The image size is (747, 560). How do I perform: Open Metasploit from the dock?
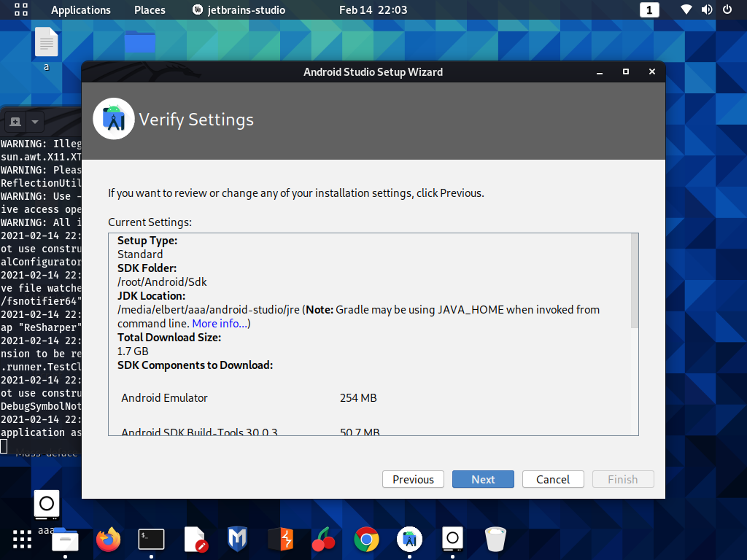click(x=237, y=540)
